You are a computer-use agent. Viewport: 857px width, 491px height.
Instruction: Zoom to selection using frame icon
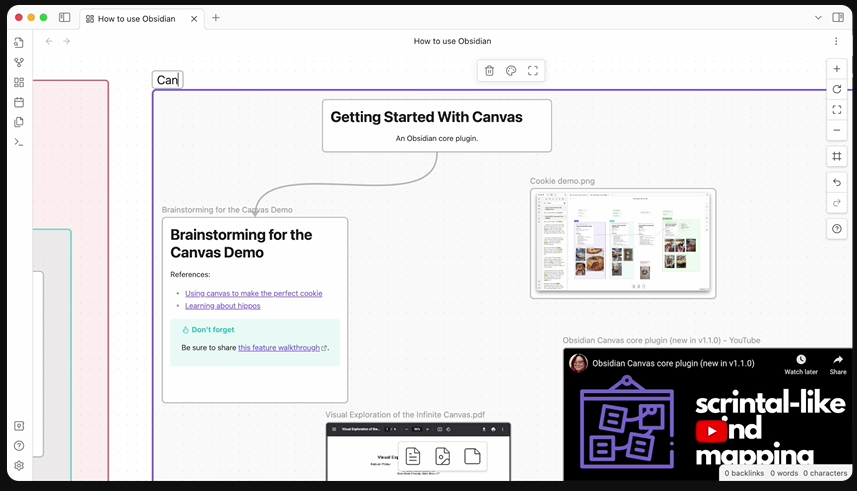[533, 71]
